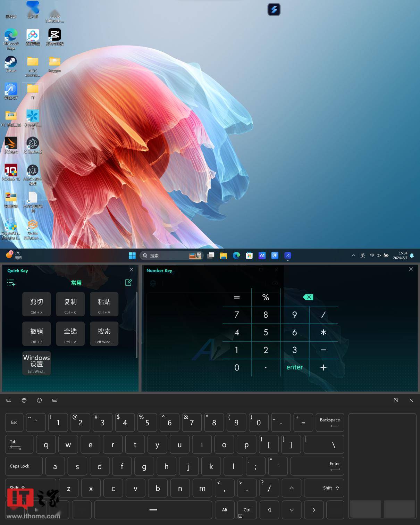Open keyboard layout settings icon at far left
This screenshot has width=420, height=525.
(x=9, y=400)
